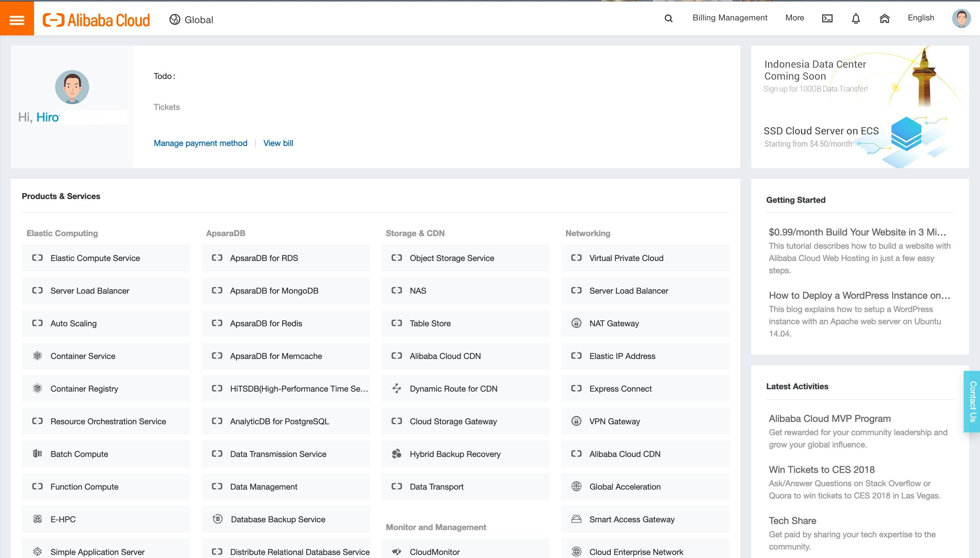Open Express Connect service

(645, 388)
